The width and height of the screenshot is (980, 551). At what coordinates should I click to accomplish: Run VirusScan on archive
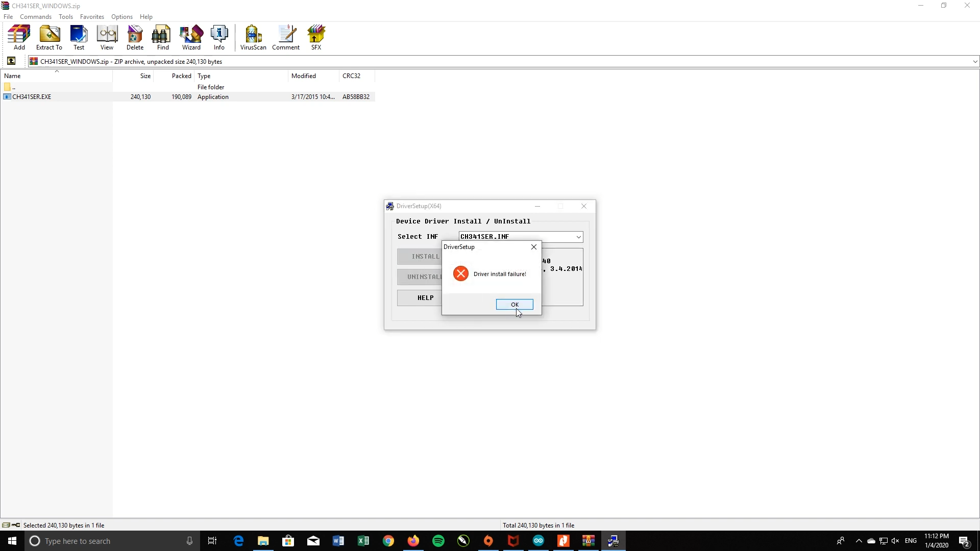[253, 37]
